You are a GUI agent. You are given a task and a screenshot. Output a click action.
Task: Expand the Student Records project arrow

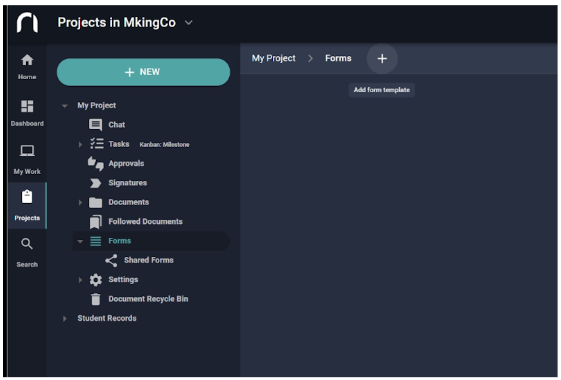click(x=65, y=318)
